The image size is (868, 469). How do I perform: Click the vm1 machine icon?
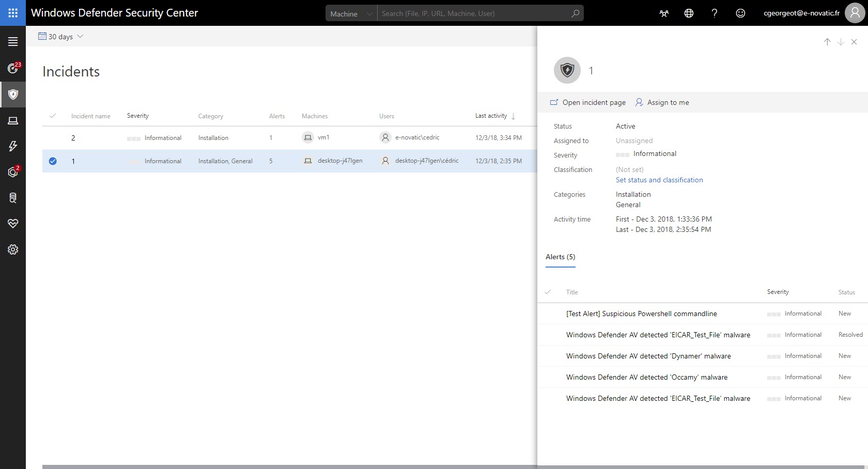pos(308,137)
